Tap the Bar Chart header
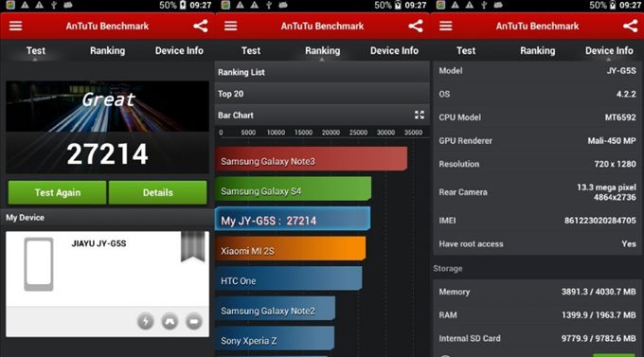This screenshot has height=357, width=644. click(322, 115)
